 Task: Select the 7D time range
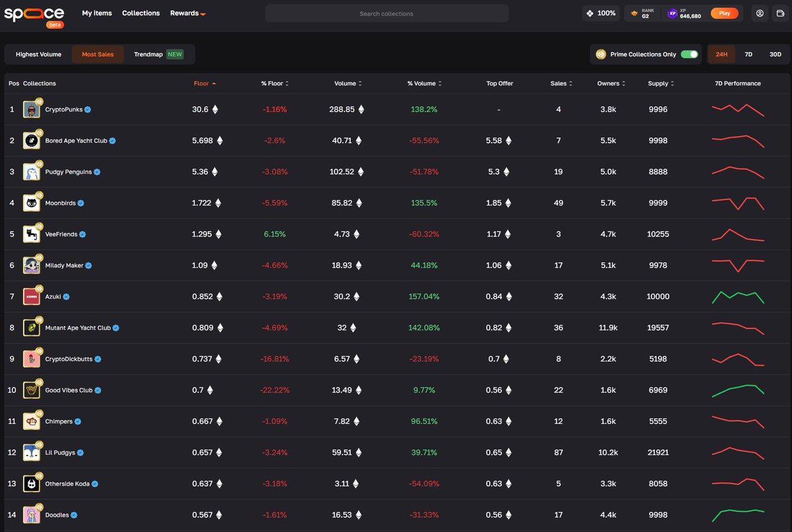[748, 54]
